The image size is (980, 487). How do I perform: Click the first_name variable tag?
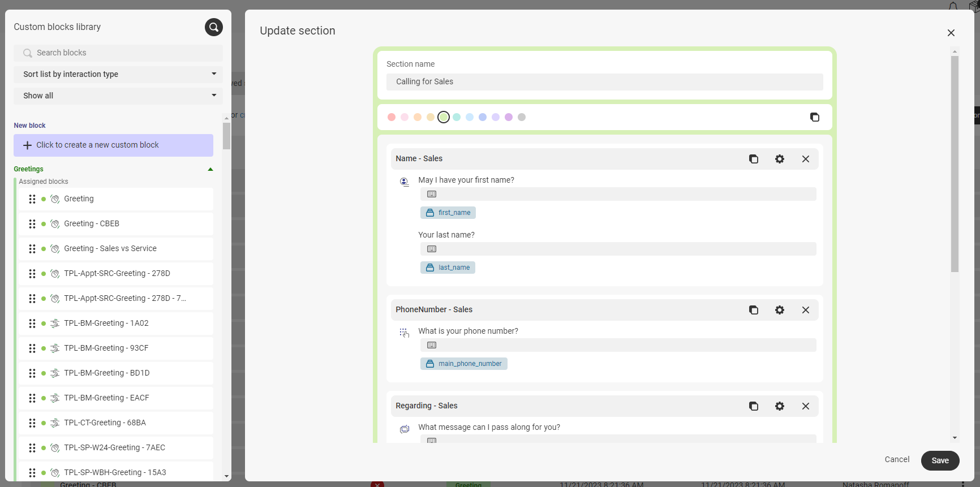click(x=448, y=213)
